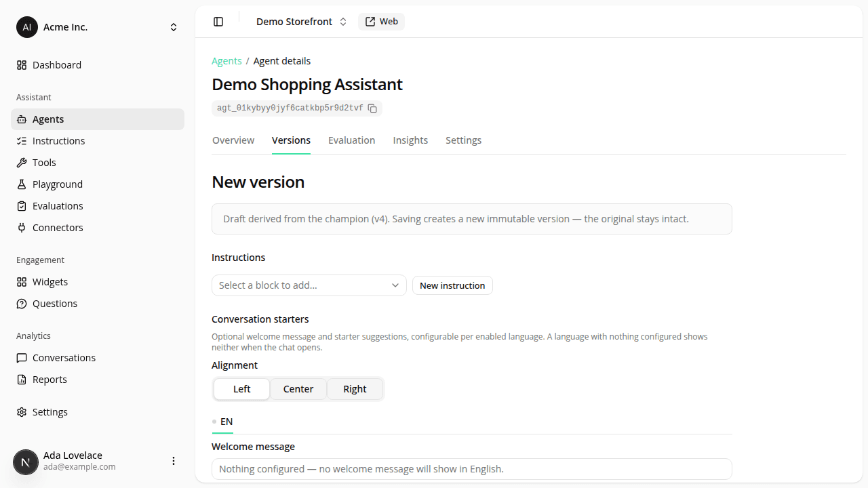Viewport: 868px width, 488px height.
Task: Click the Acme Inc. AI avatar
Action: (27, 27)
